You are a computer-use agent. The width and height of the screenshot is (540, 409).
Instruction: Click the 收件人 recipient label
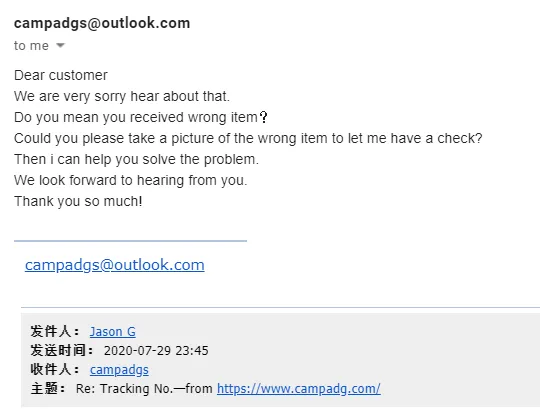(x=54, y=370)
